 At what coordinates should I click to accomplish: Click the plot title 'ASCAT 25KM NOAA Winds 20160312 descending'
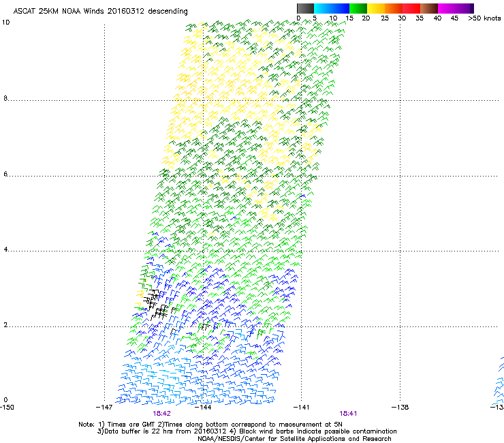pyautogui.click(x=100, y=11)
